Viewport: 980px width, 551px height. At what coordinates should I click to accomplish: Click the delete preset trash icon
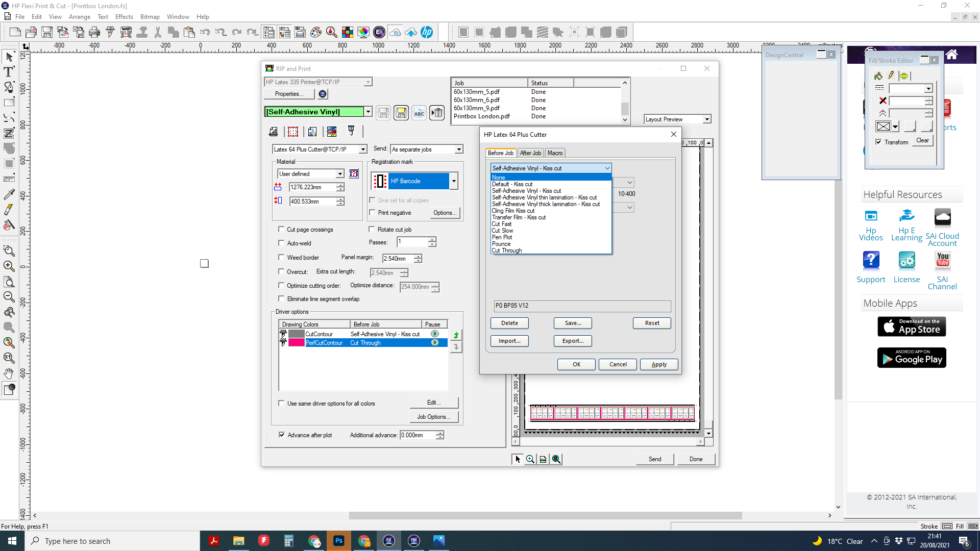[437, 113]
